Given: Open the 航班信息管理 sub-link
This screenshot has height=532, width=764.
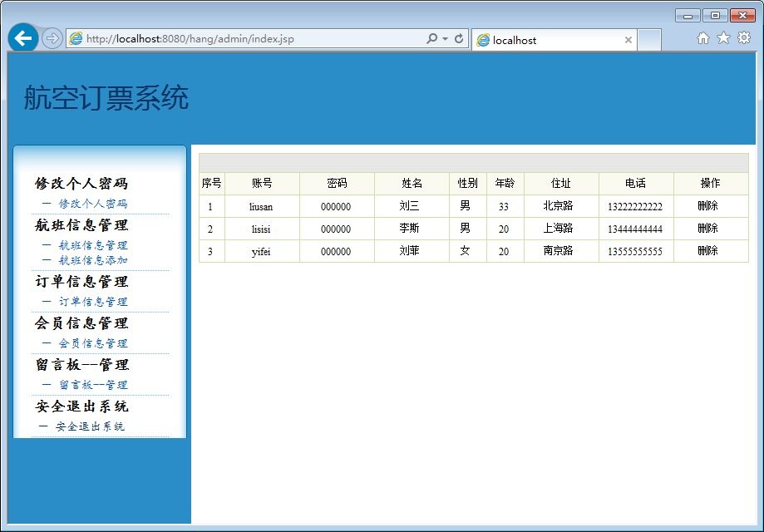Looking at the screenshot, I should 93,245.
